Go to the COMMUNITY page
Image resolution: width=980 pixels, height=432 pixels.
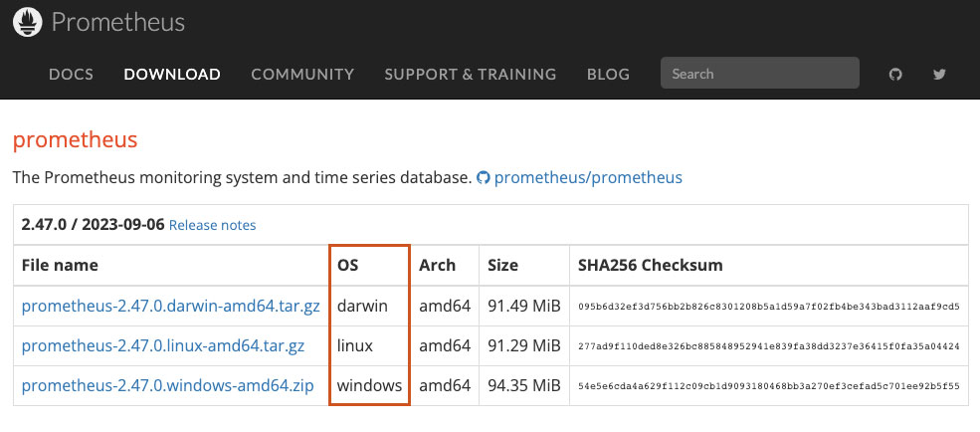[x=302, y=74]
